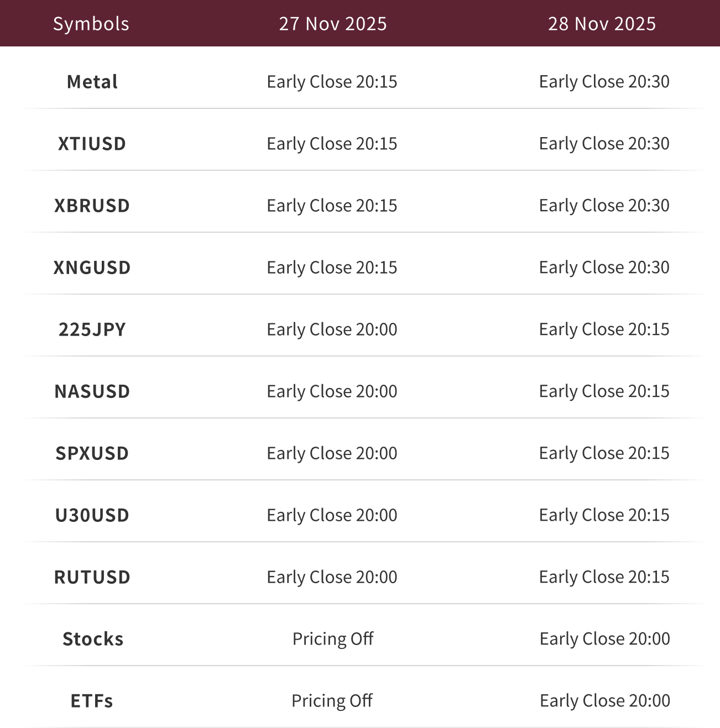Select the U30USD symbol label
This screenshot has height=728, width=720.
(92, 515)
